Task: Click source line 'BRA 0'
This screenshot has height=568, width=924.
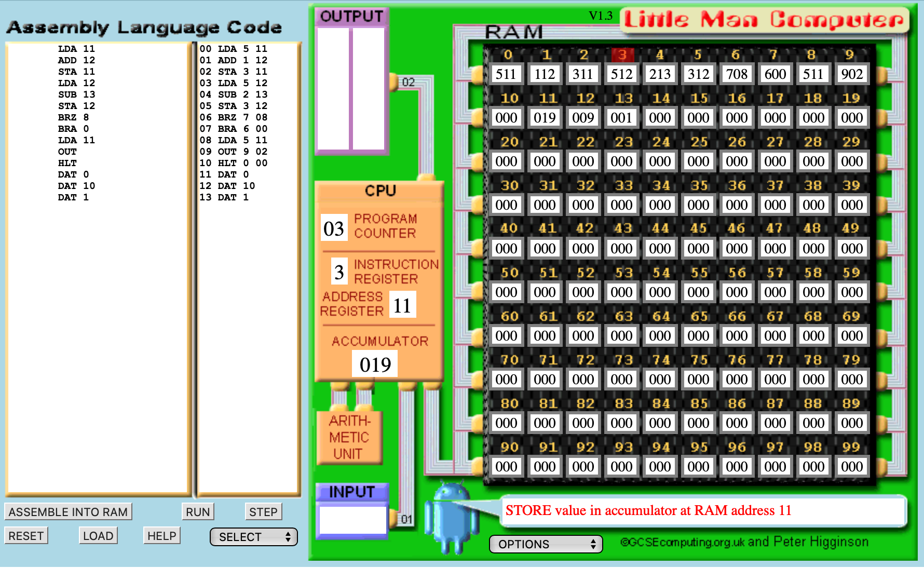Action: tap(73, 129)
